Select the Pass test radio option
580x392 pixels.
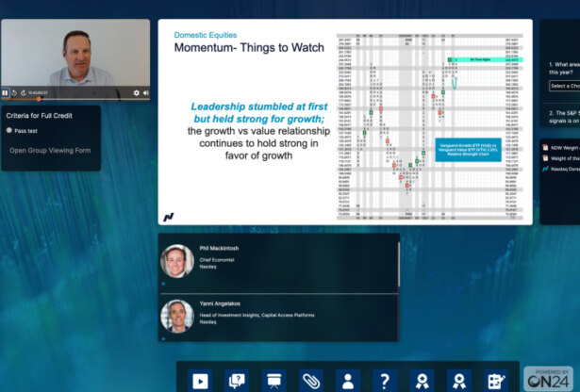coord(9,130)
